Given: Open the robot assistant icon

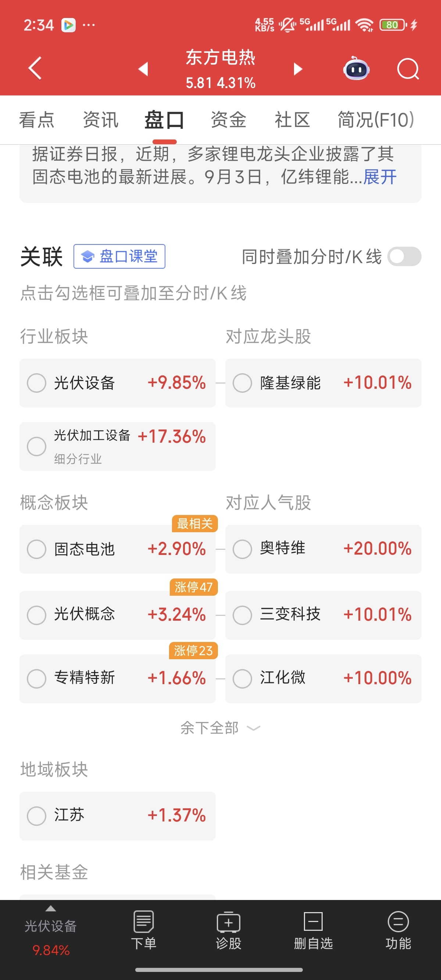Looking at the screenshot, I should pos(356,69).
